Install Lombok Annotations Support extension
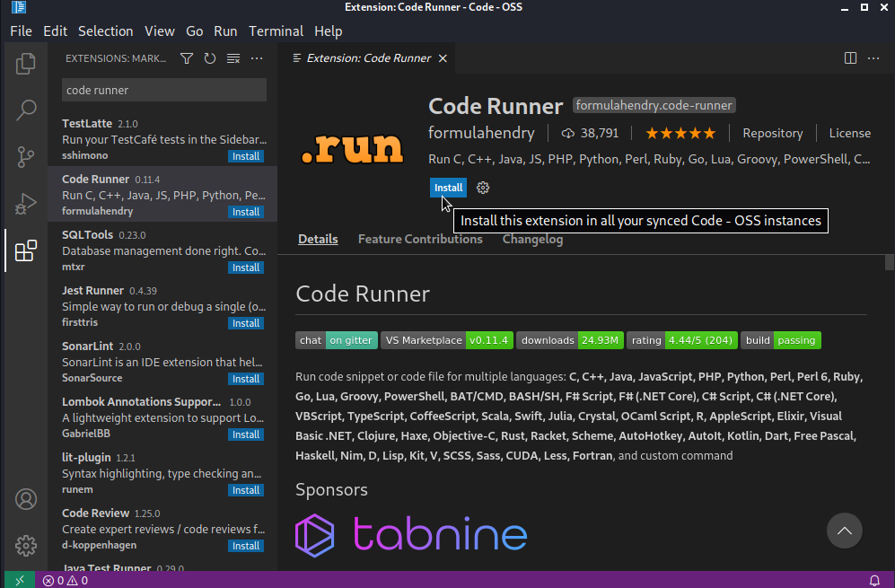Image resolution: width=895 pixels, height=588 pixels. (x=246, y=434)
